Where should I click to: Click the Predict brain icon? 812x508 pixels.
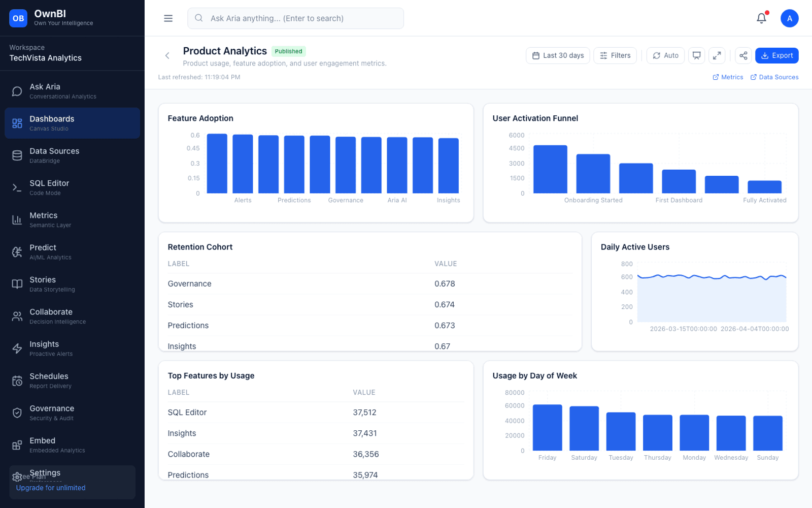[x=17, y=252]
